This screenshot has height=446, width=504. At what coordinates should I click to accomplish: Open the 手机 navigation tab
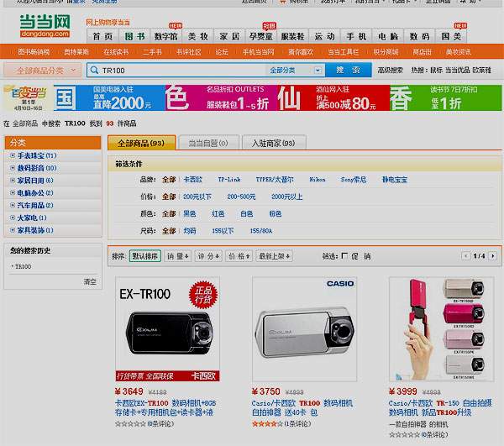point(356,36)
